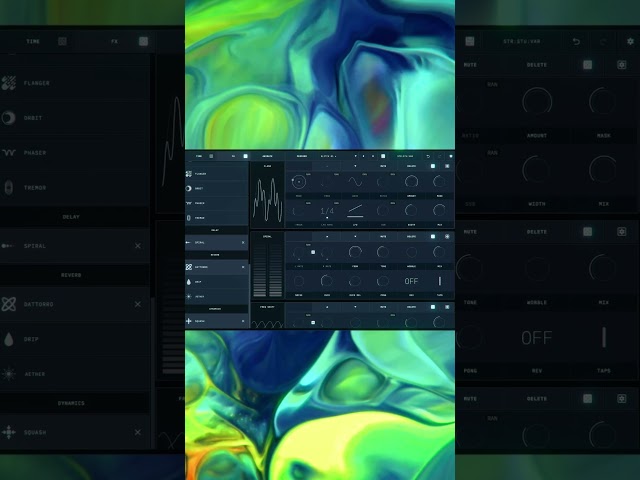Go to previous preset in center top bar
This screenshot has height=480, width=640.
[x=363, y=156]
